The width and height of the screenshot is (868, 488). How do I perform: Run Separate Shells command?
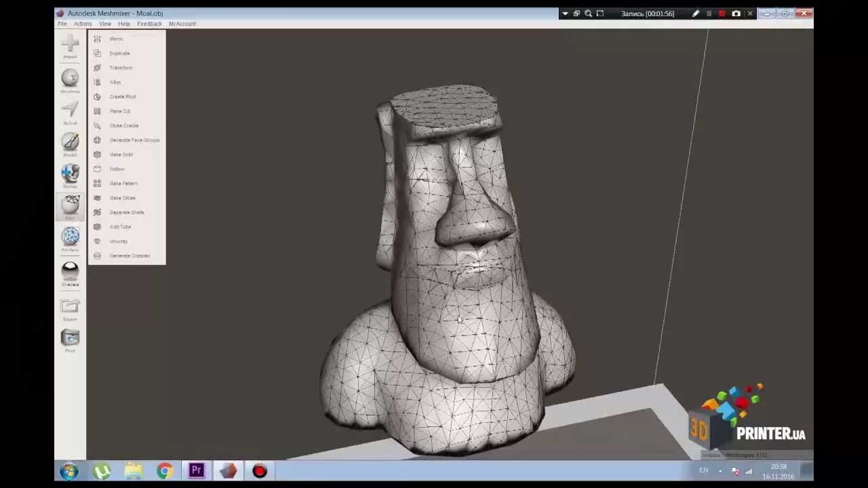click(127, 212)
